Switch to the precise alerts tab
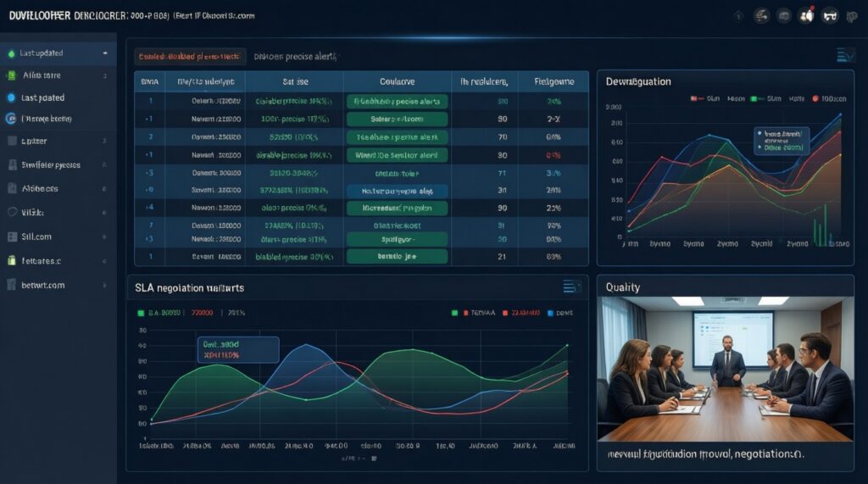 (296, 57)
